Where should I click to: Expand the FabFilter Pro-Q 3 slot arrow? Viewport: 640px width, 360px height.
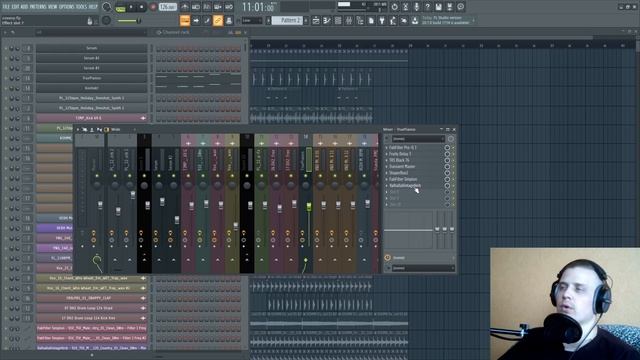point(387,148)
